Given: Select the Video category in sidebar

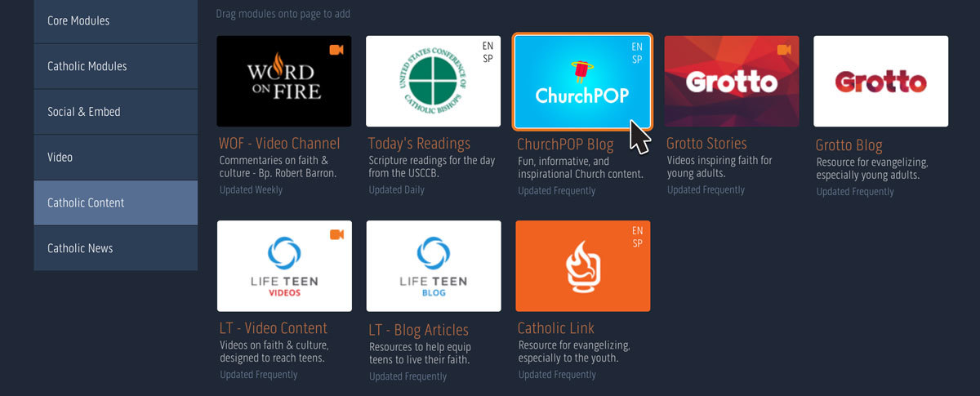Looking at the screenshot, I should [116, 157].
